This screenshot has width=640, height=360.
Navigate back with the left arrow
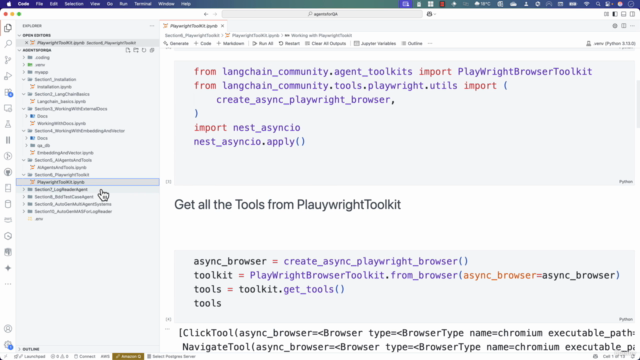206,14
